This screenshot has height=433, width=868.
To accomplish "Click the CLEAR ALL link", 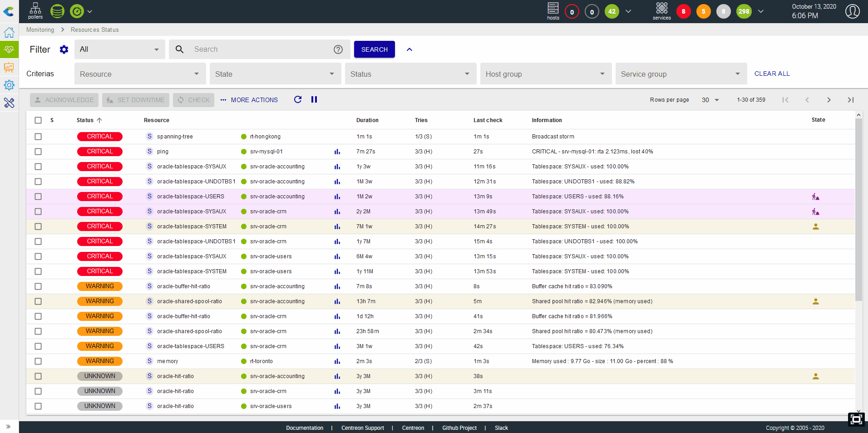I will pos(772,74).
